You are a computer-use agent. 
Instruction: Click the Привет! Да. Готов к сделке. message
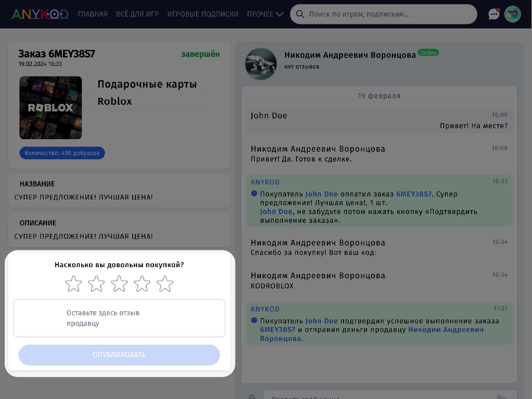click(x=301, y=159)
